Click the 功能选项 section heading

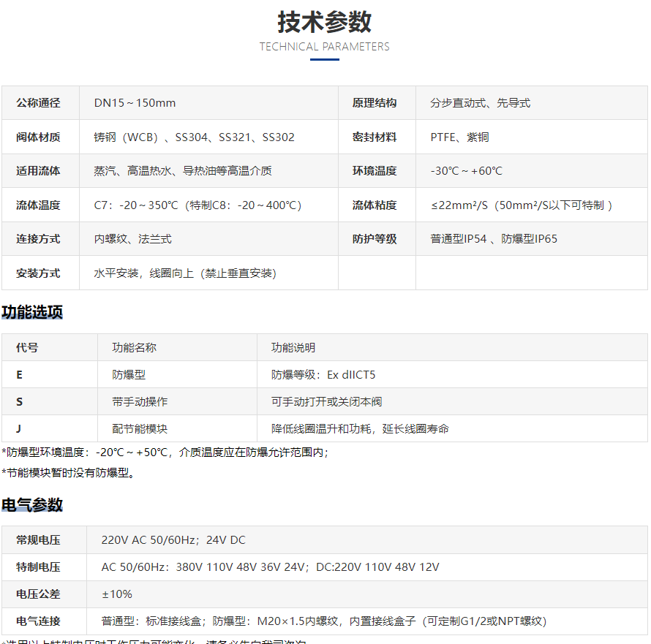tap(32, 313)
